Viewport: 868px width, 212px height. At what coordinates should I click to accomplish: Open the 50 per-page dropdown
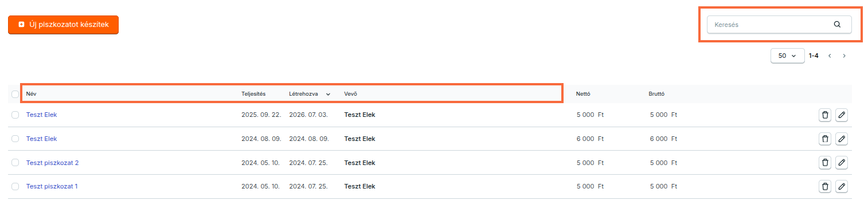787,56
